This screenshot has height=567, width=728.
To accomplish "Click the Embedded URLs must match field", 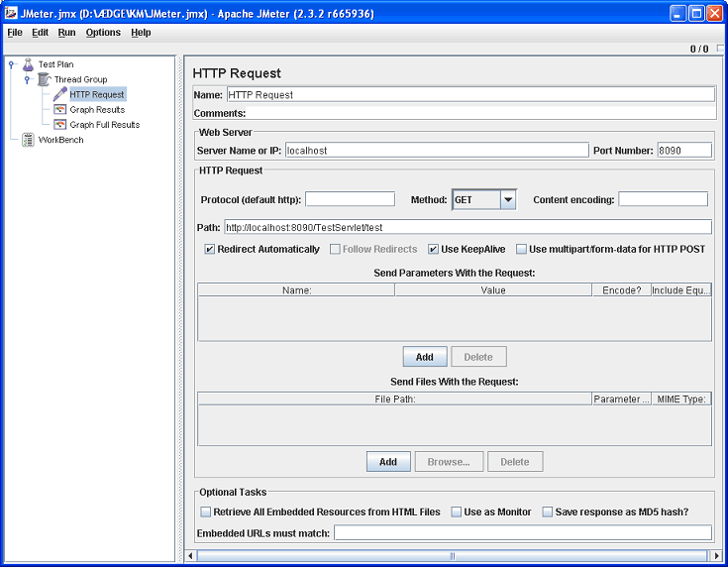I will point(523,533).
